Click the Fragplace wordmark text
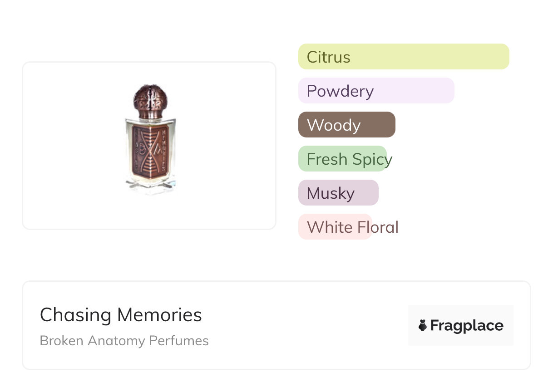This screenshot has width=553, height=392. click(x=467, y=326)
